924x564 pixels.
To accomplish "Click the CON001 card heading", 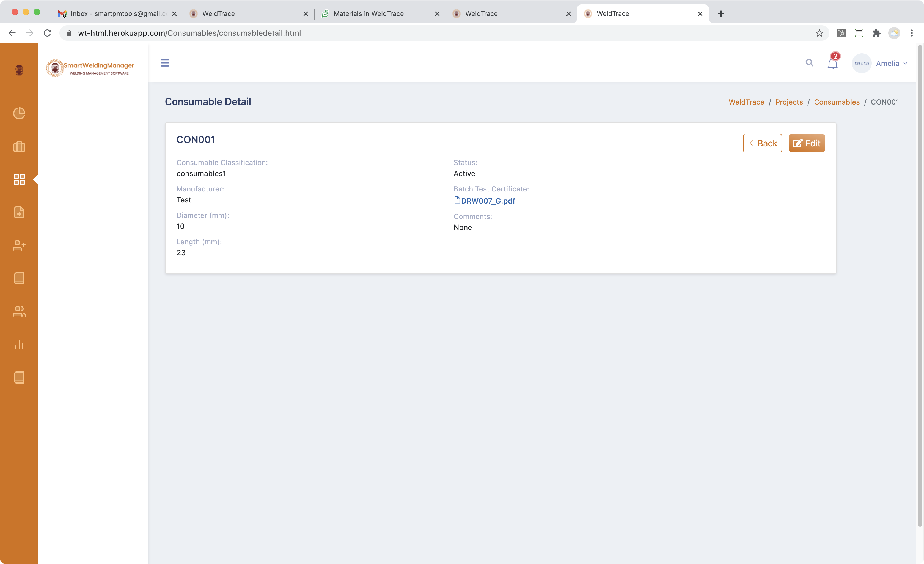I will click(x=196, y=139).
